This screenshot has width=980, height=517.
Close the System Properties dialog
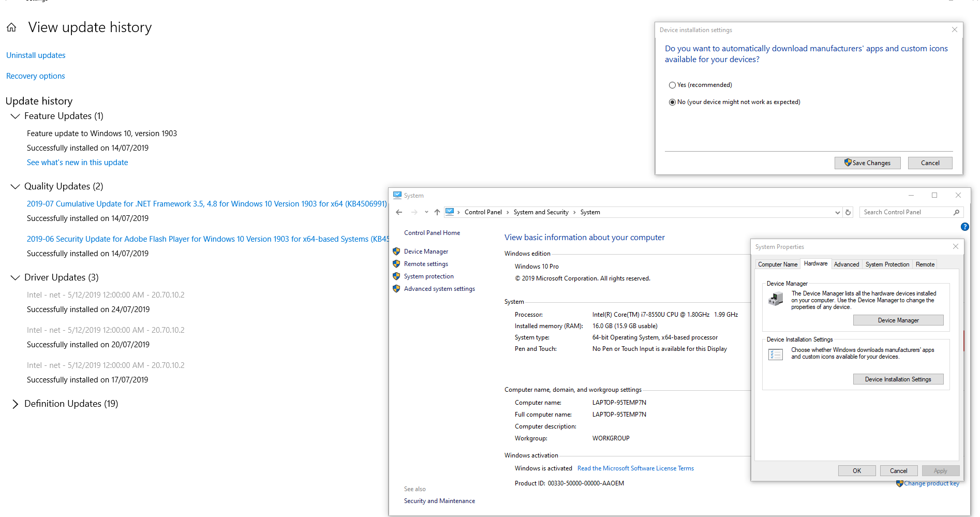(956, 247)
